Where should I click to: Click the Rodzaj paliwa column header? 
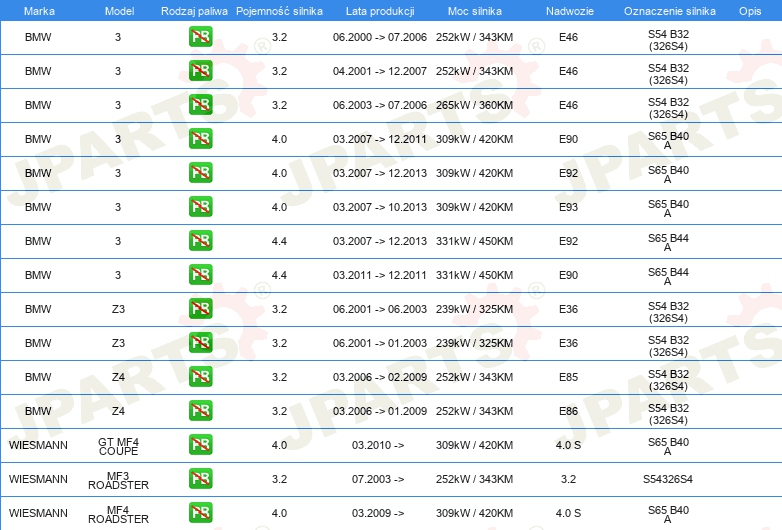194,11
